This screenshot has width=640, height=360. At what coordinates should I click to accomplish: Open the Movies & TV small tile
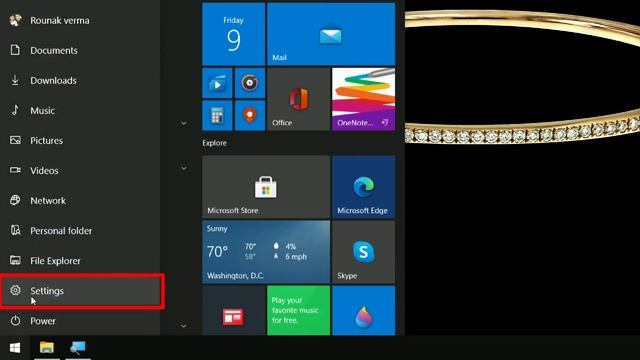(x=217, y=83)
